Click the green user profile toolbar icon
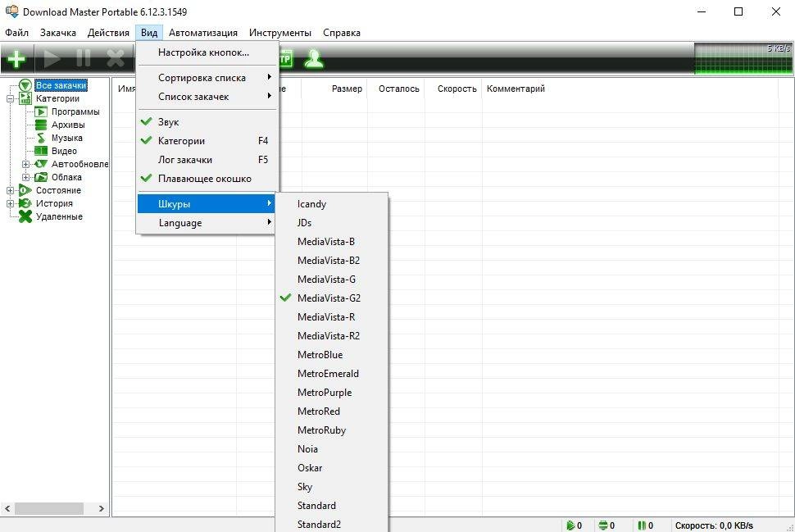795x532 pixels. 314,59
